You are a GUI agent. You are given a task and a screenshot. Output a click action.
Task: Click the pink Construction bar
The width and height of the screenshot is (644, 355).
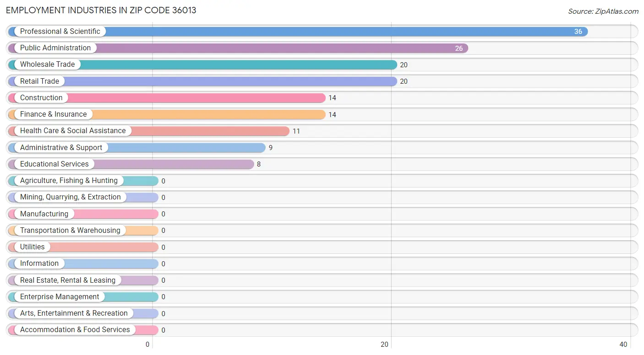point(167,98)
